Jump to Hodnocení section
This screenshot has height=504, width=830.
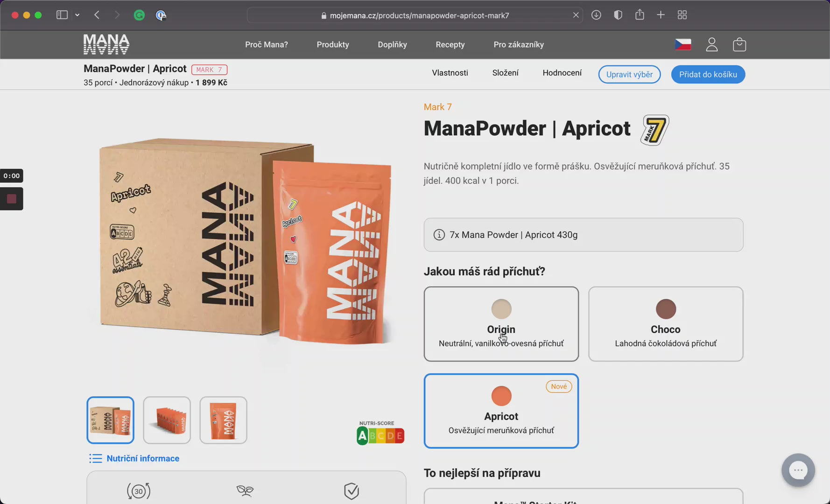tap(562, 73)
